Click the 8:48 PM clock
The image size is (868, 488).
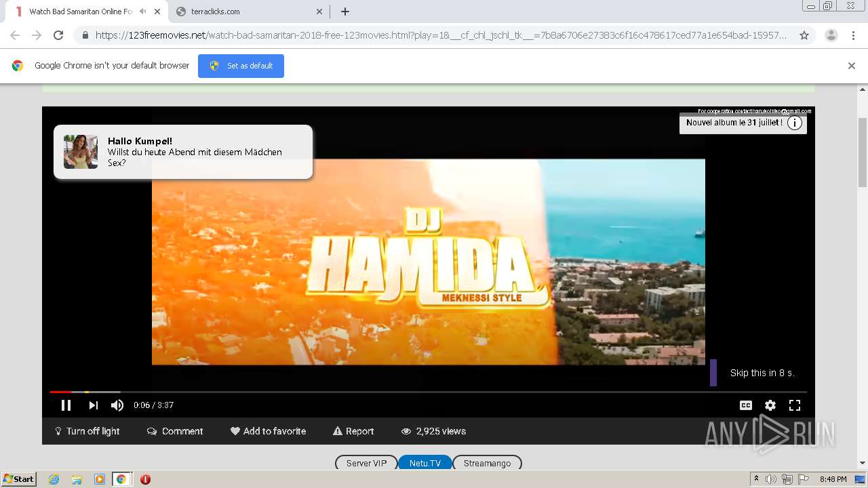tap(833, 479)
